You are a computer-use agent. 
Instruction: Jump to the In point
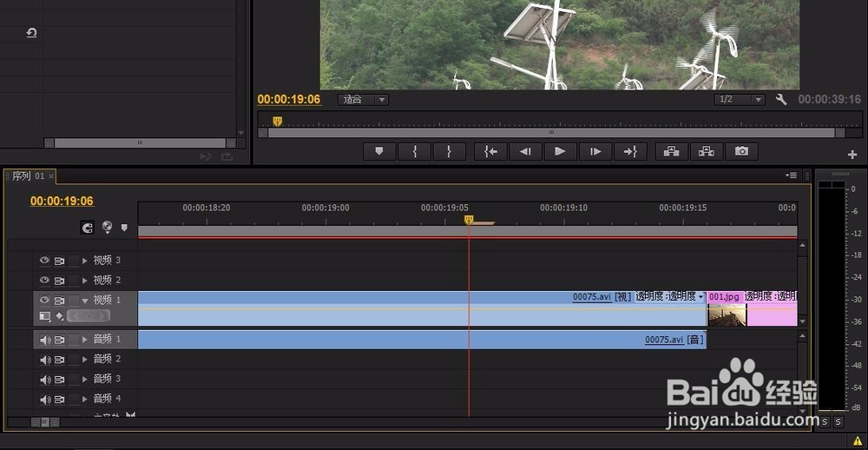[490, 151]
